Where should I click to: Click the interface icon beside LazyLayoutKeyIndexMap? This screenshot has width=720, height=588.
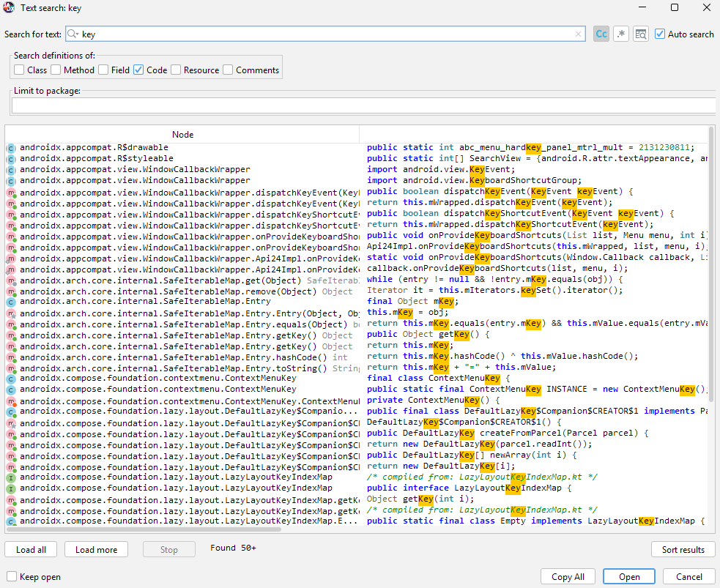pos(11,477)
